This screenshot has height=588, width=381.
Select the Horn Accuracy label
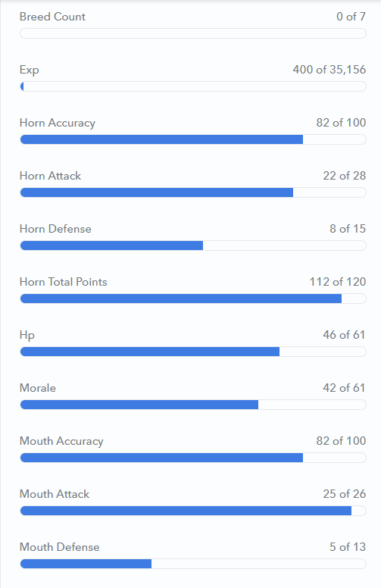click(x=58, y=123)
